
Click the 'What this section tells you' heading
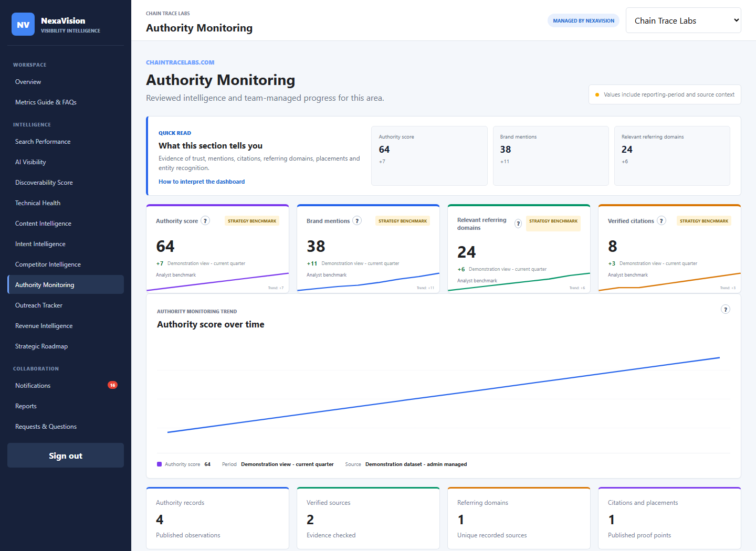pyautogui.click(x=211, y=146)
